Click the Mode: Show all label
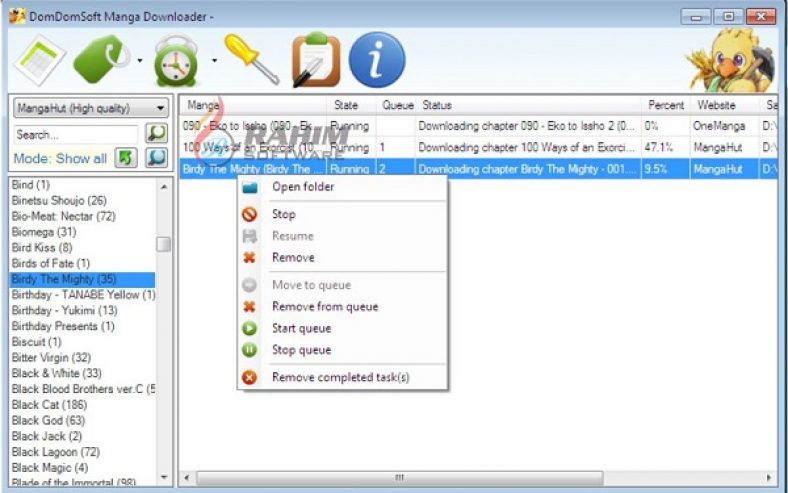Screen dimensions: 788x493 click(x=60, y=159)
